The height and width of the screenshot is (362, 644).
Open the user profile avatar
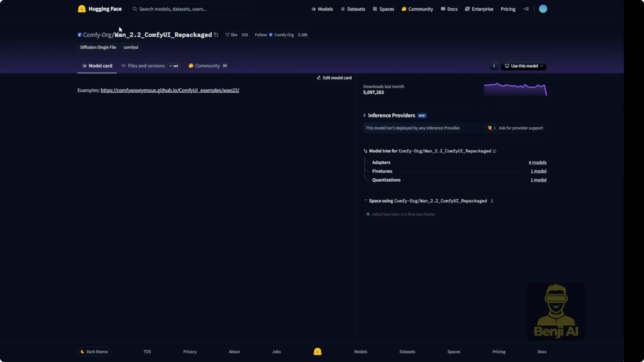coord(543,9)
